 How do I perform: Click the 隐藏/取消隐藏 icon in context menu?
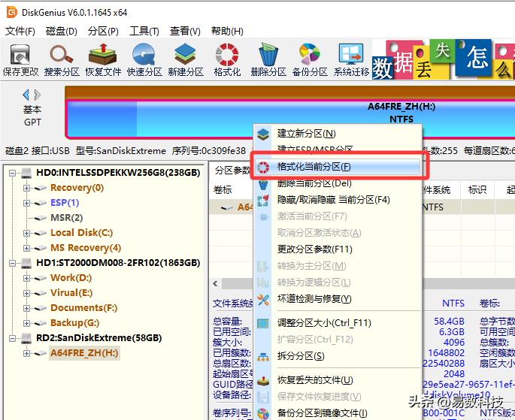tap(263, 200)
